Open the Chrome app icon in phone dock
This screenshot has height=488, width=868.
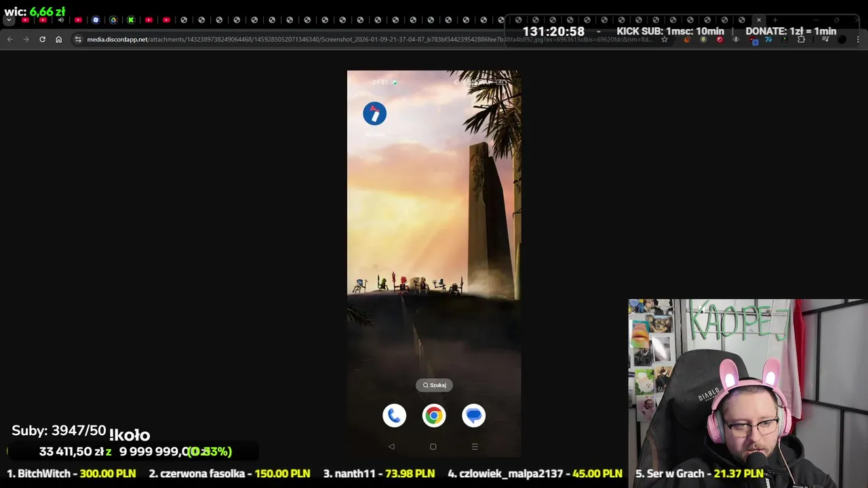[x=434, y=415]
